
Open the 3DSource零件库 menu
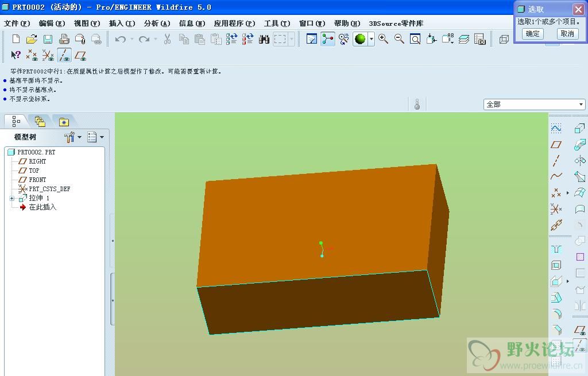pyautogui.click(x=396, y=23)
